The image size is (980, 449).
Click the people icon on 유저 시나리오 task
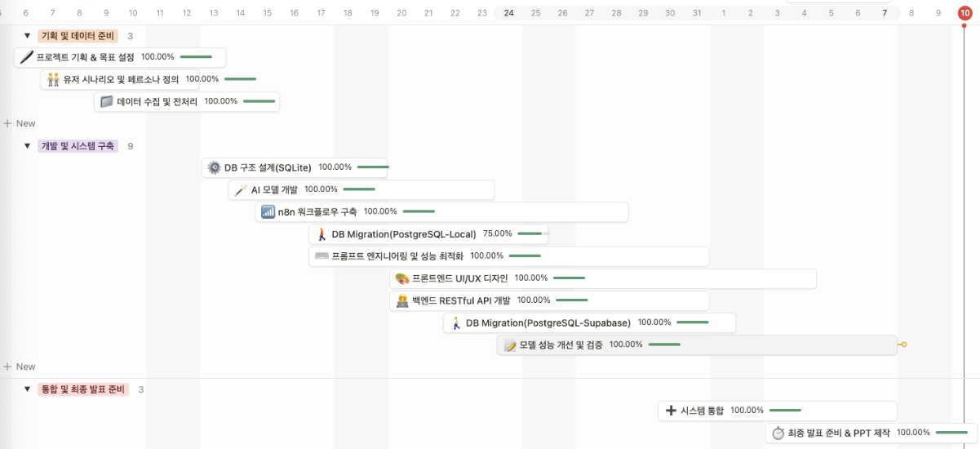click(x=53, y=79)
